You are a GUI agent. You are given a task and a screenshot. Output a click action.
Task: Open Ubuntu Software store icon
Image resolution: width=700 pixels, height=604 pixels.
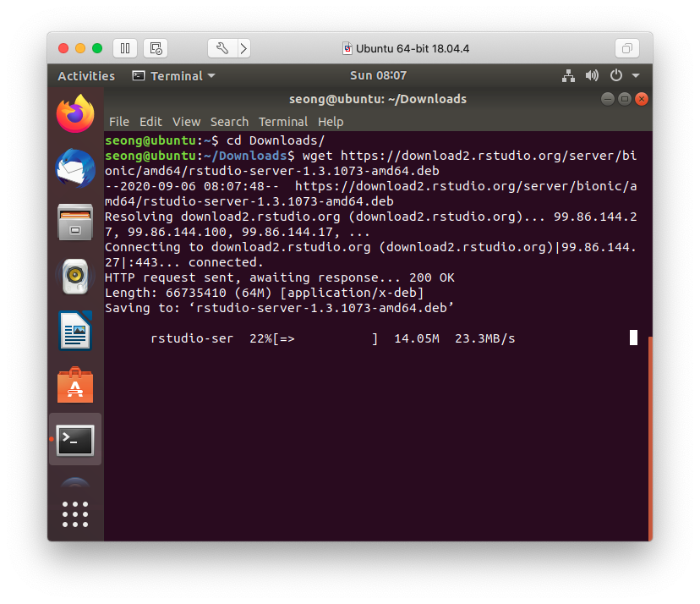coord(75,385)
